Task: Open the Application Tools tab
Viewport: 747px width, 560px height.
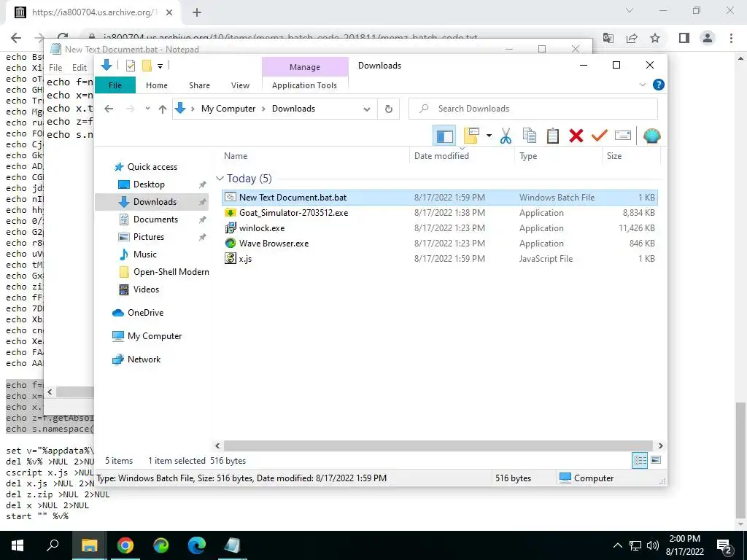Action: click(x=304, y=85)
